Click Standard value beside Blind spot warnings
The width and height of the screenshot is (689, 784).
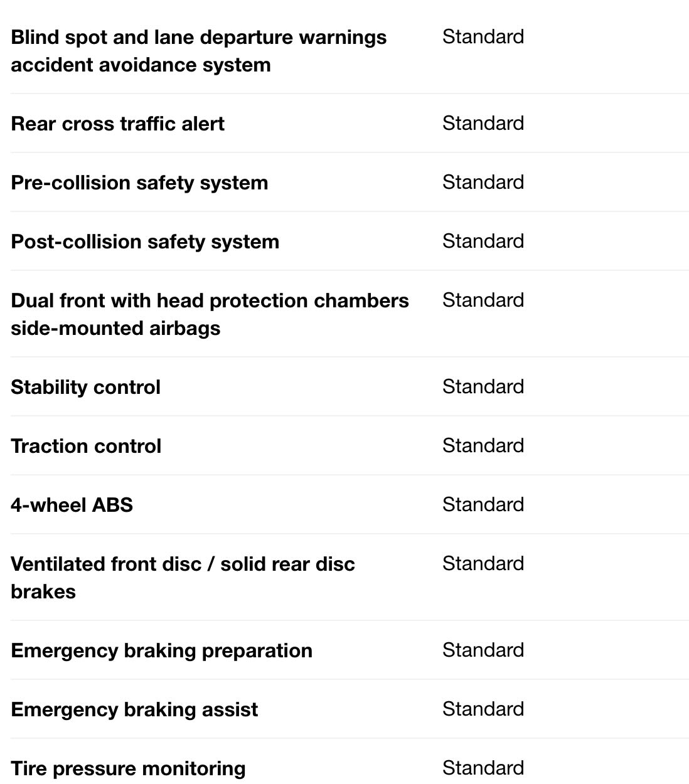(x=483, y=36)
